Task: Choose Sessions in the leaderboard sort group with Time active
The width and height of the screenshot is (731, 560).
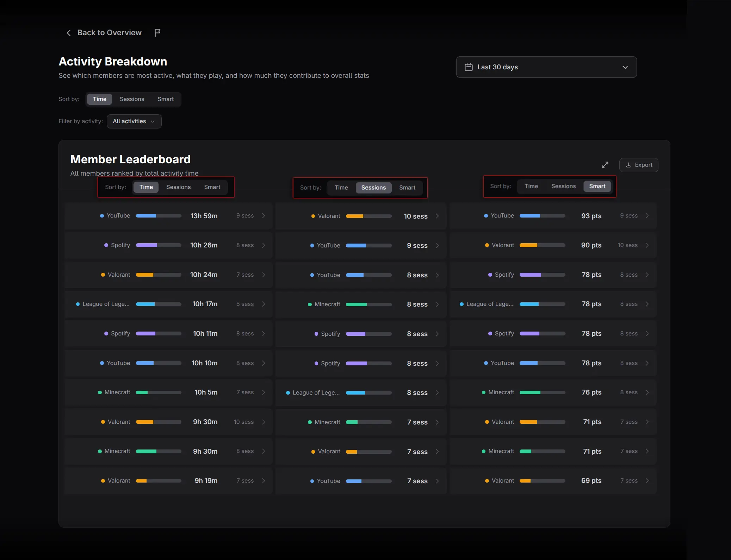Action: tap(178, 187)
